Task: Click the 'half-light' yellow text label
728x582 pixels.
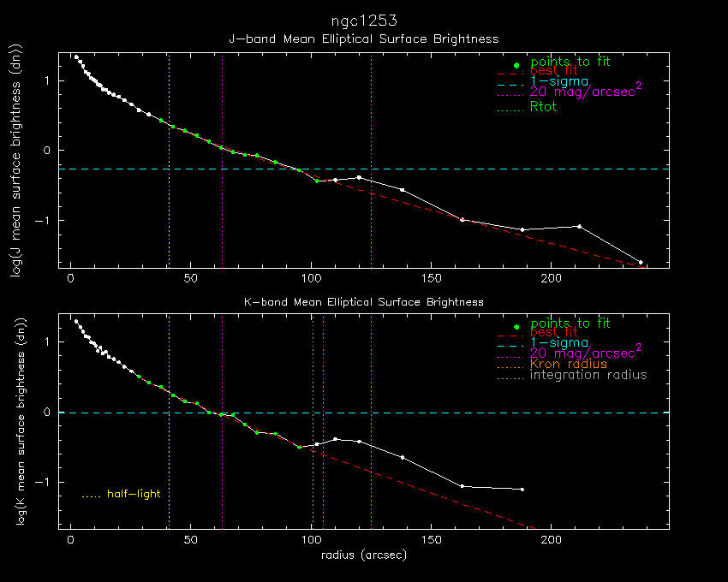Action: [134, 494]
